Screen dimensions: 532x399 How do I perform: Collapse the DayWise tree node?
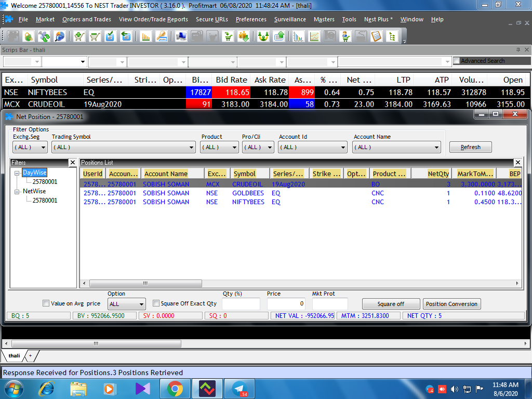[x=17, y=173]
